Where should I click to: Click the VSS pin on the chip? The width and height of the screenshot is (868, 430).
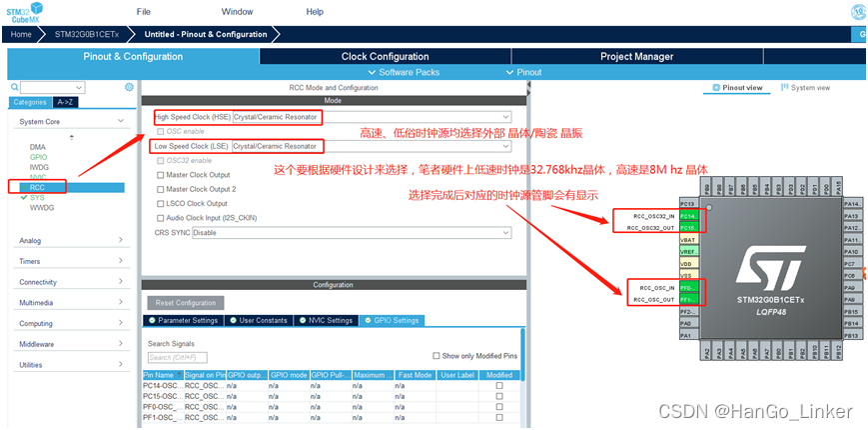click(688, 275)
